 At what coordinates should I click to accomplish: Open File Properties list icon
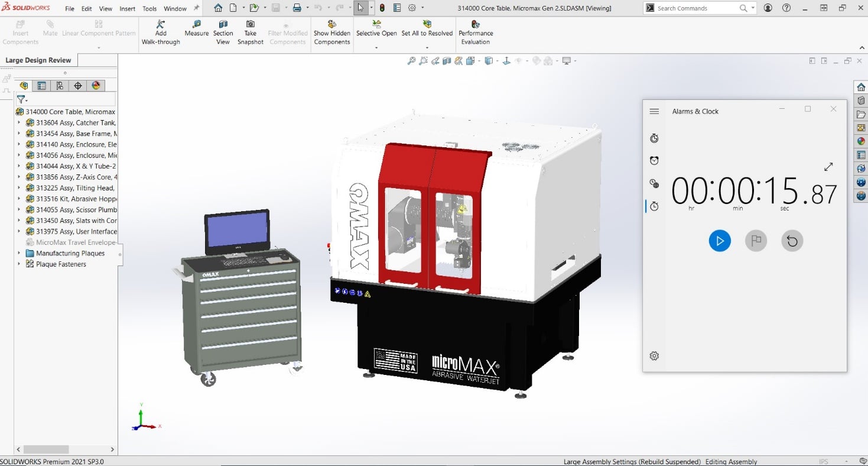pyautogui.click(x=396, y=8)
